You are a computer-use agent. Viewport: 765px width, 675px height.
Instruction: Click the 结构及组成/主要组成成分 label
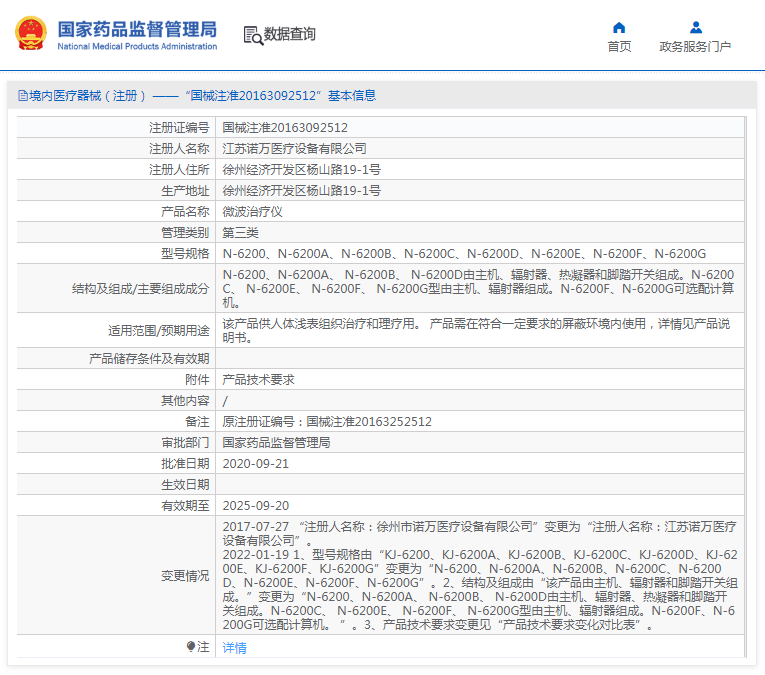tap(141, 289)
